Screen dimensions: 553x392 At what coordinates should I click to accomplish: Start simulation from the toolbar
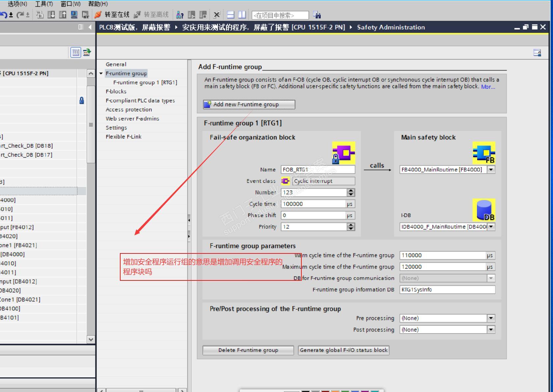coord(74,15)
